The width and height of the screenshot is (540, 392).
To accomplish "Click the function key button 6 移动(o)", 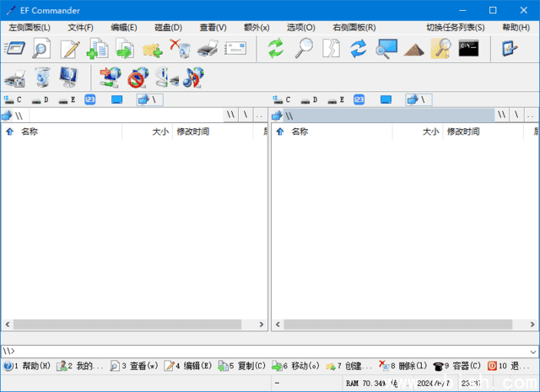I will (295, 366).
